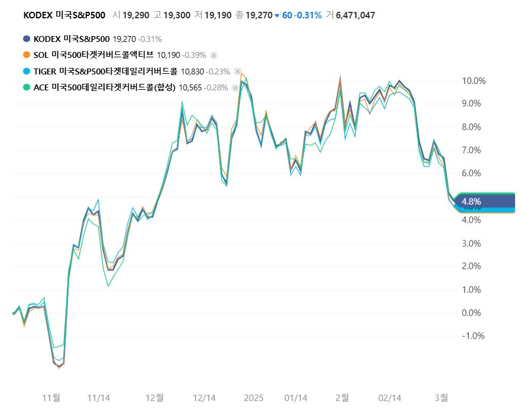Click the blue down-triangle price change icon
This screenshot has height=420, width=521.
277,15
